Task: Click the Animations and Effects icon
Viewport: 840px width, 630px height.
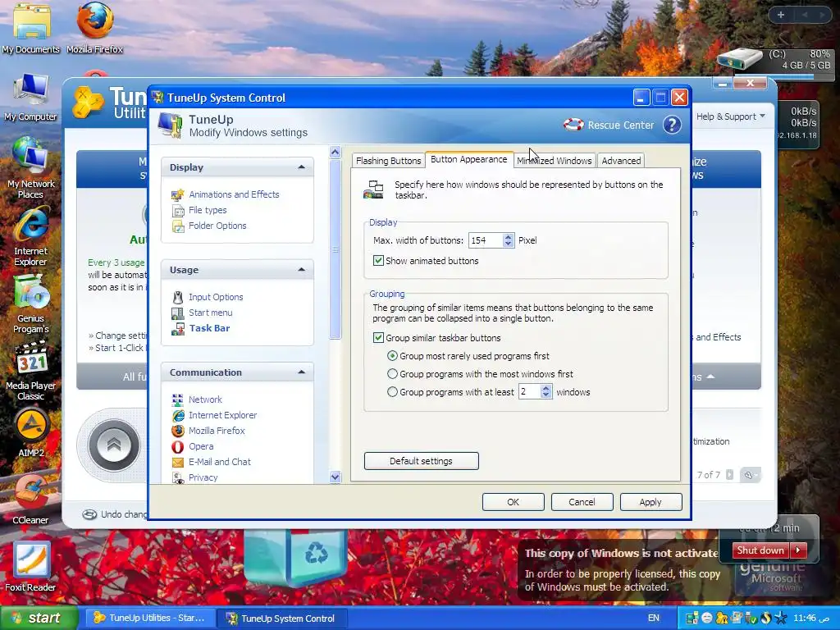Action: tap(177, 194)
